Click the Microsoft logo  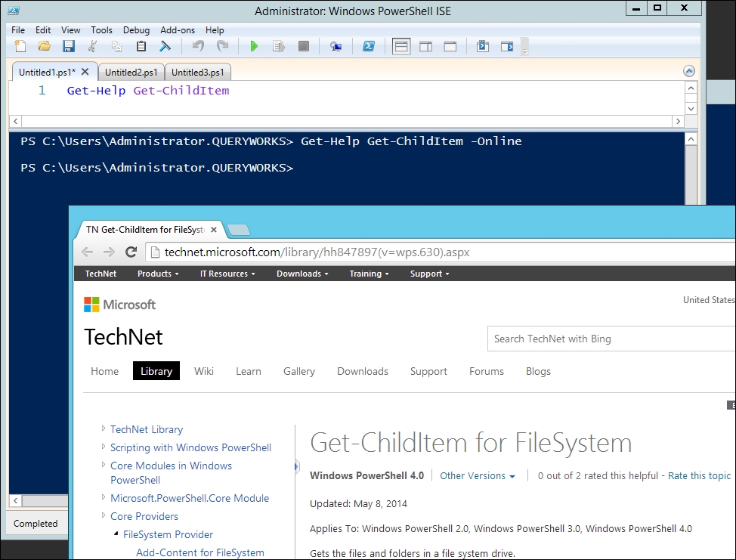tap(119, 305)
